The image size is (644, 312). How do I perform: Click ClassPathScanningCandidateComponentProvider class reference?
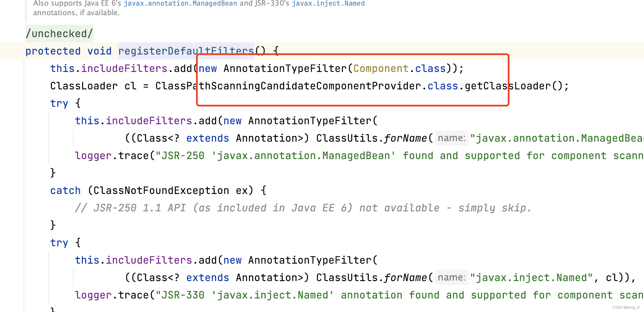289,86
